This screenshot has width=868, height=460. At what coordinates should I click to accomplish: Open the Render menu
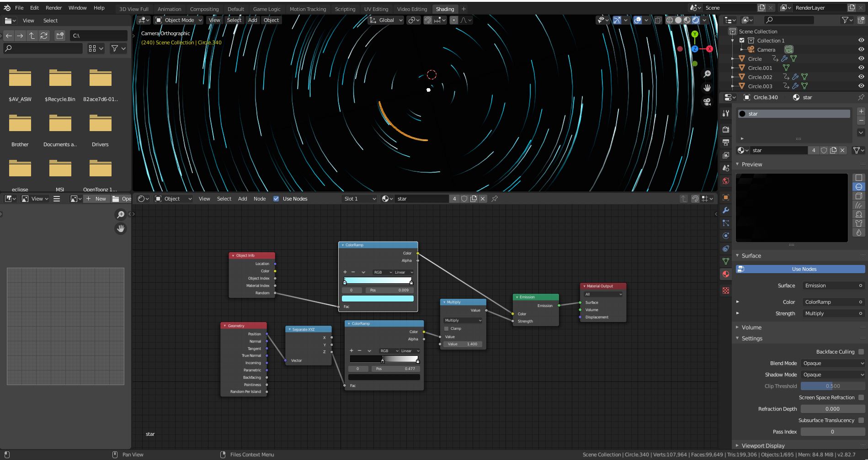pos(53,8)
